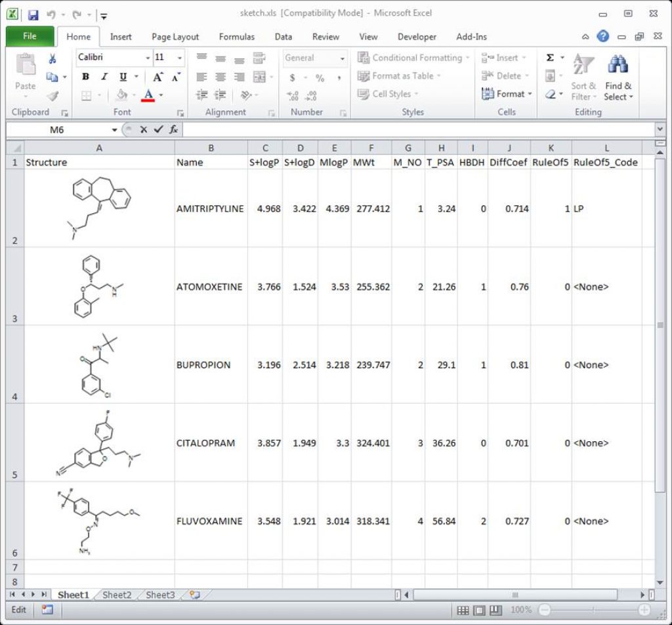Select the Find & Select tool
This screenshot has height=625, width=672.
[x=618, y=77]
